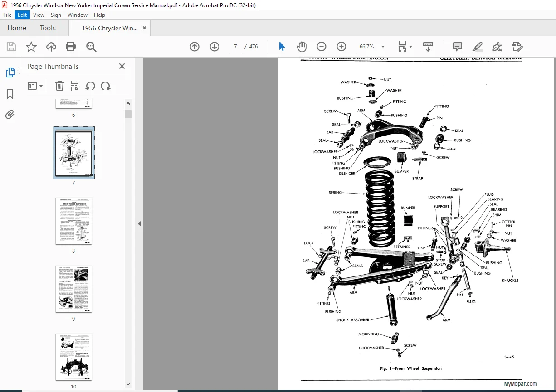Select page 6 thumbnail
This screenshot has height=392, width=556.
click(73, 104)
